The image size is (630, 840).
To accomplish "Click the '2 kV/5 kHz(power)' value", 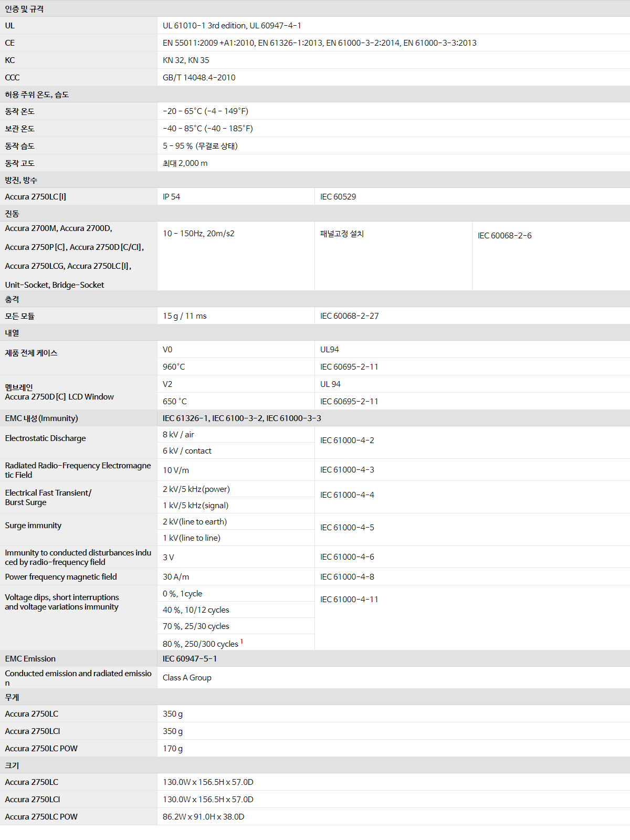I will click(196, 489).
